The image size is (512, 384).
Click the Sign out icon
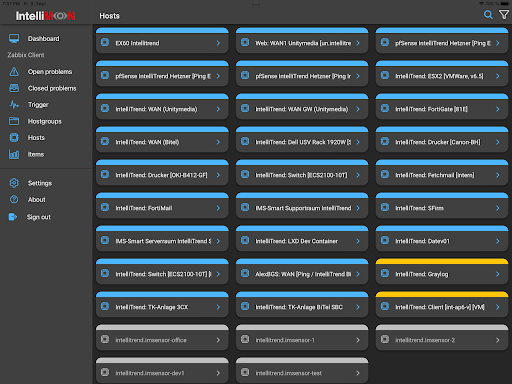13,217
